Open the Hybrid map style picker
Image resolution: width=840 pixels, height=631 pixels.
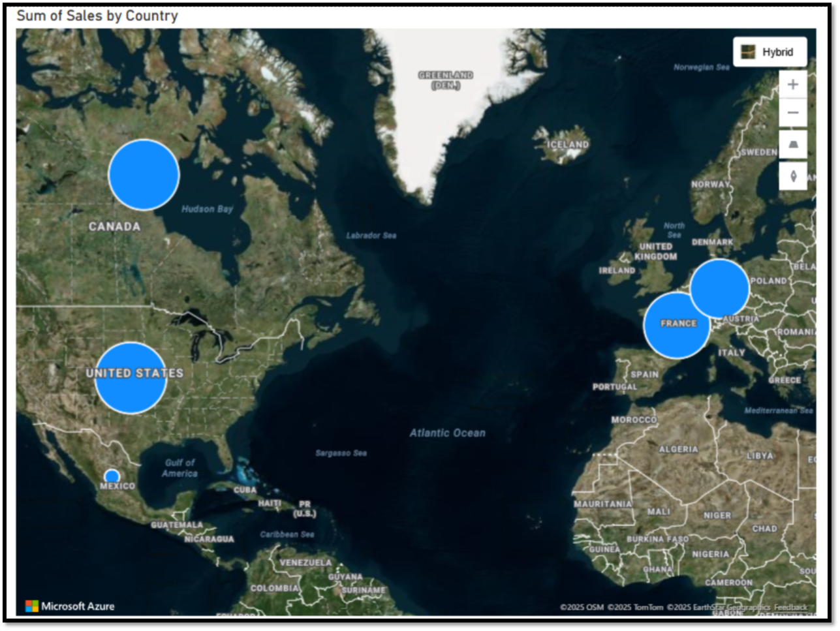tap(770, 52)
